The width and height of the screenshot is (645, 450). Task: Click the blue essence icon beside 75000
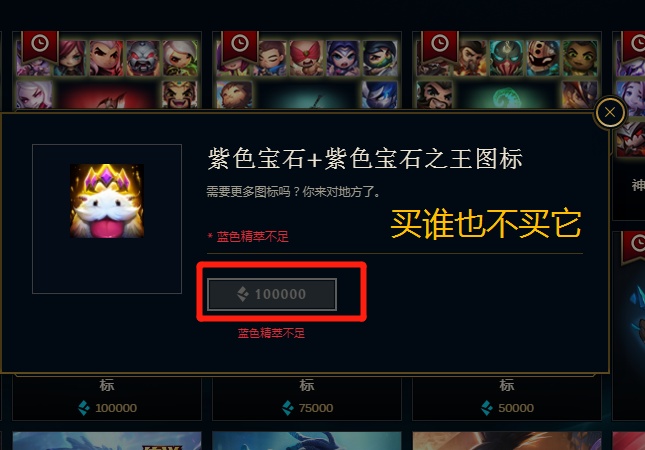pos(288,408)
